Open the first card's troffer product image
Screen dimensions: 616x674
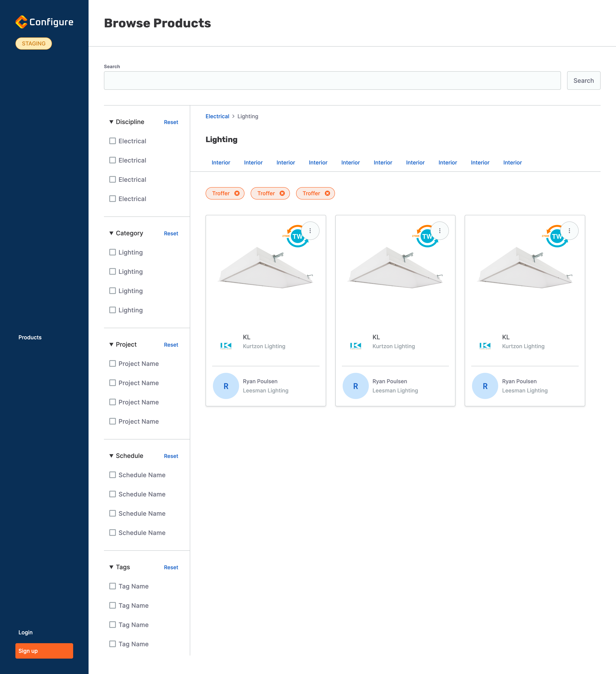(x=266, y=267)
